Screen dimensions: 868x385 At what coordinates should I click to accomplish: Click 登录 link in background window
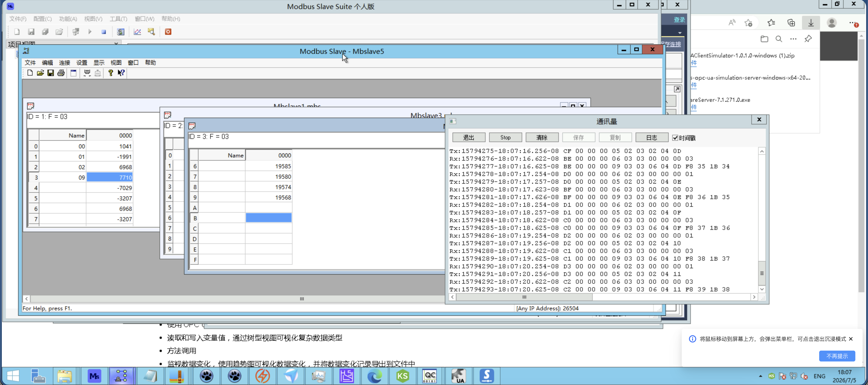click(679, 19)
